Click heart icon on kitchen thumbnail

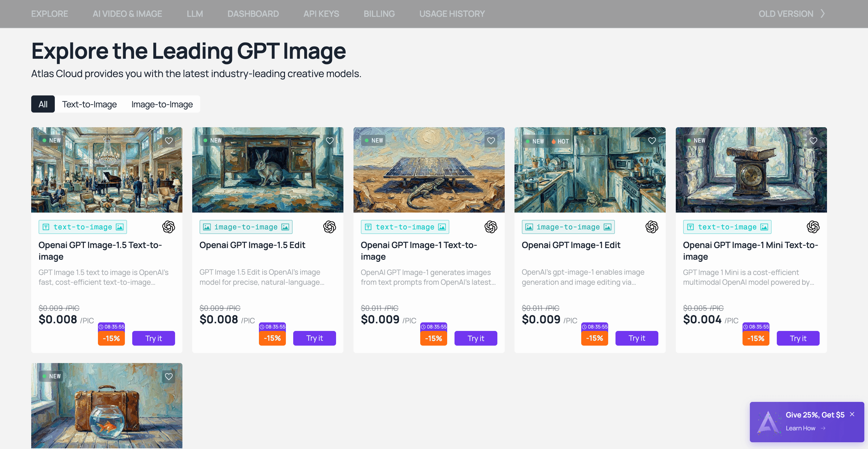[652, 140]
